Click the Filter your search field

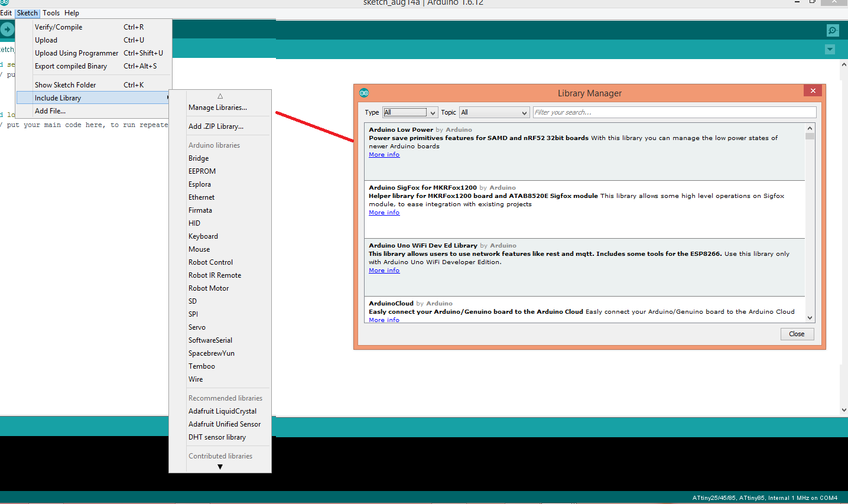pos(674,112)
